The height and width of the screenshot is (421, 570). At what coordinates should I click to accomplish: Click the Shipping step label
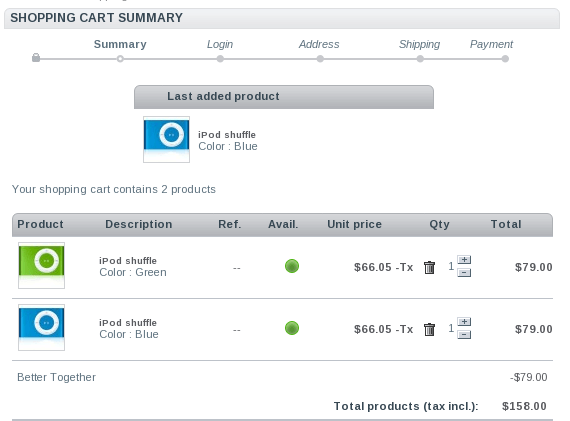pos(420,44)
